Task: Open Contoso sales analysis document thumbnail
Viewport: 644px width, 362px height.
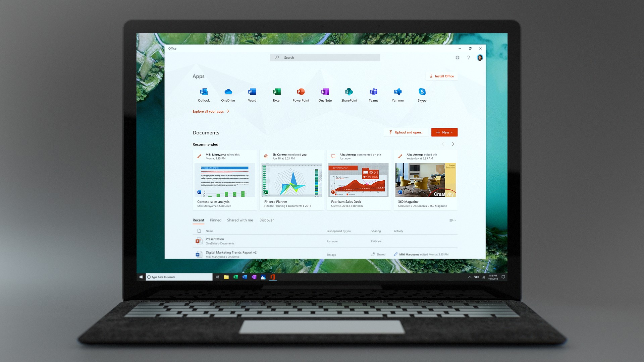Action: (225, 179)
